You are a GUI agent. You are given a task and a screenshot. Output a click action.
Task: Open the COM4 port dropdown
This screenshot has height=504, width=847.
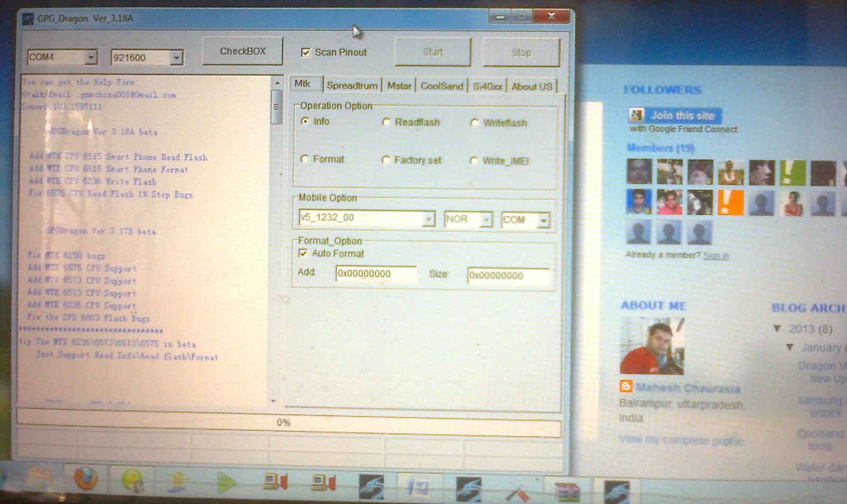(92, 57)
